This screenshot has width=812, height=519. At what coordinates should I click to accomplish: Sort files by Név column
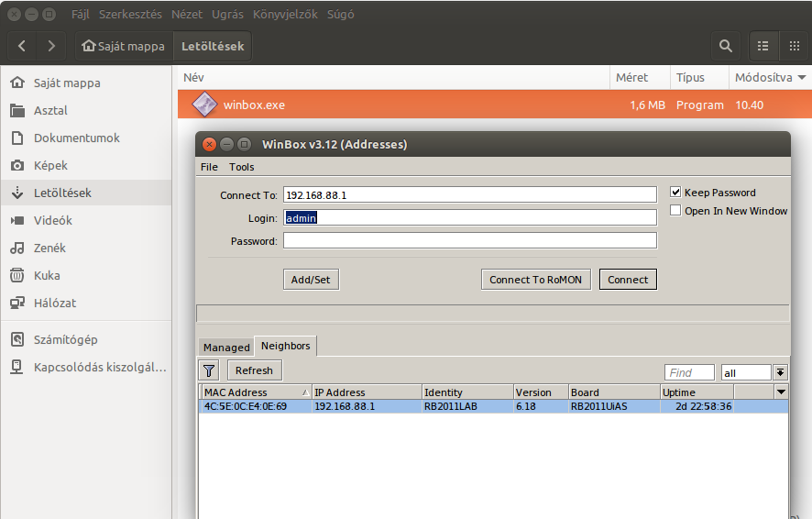pos(393,77)
